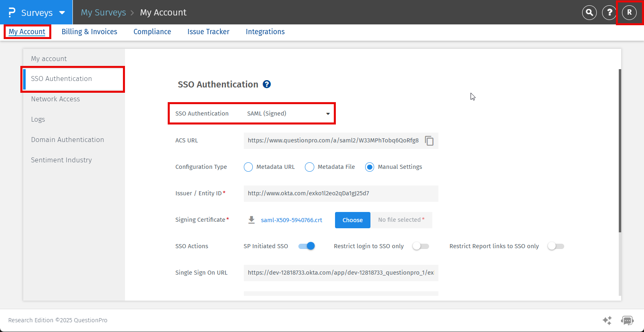Enable Restrict Report links to SSO only
Viewport: 644px width, 332px height.
point(556,246)
